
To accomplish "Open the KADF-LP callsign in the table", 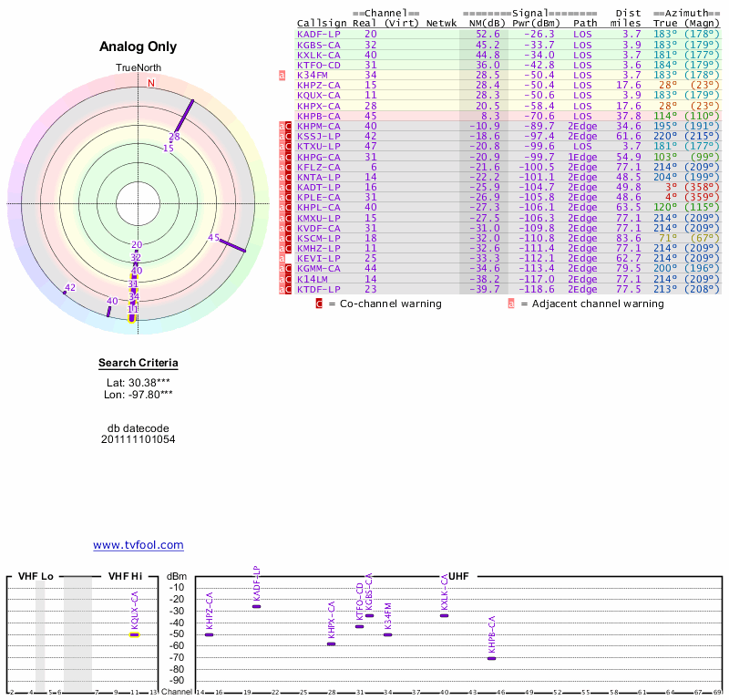I will pyautogui.click(x=319, y=34).
